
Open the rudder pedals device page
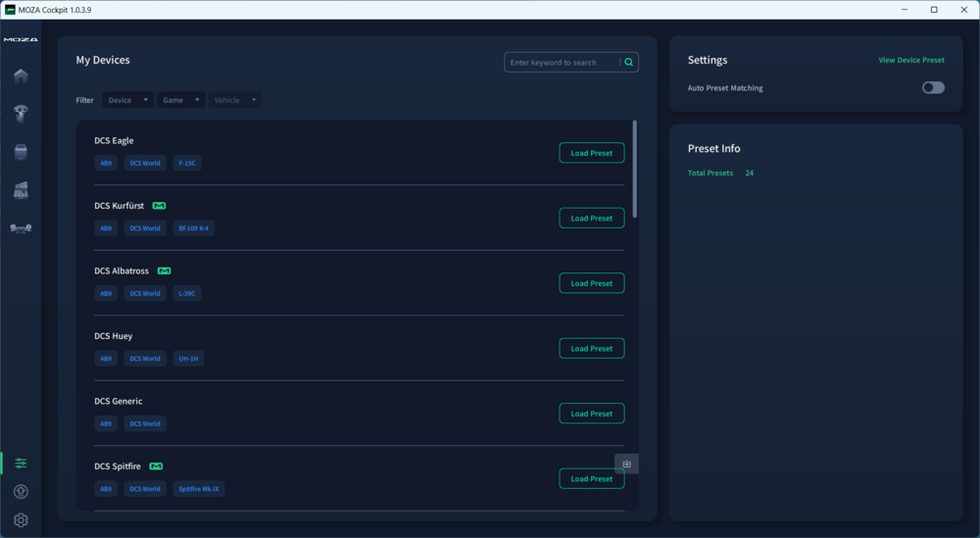pyautogui.click(x=21, y=228)
